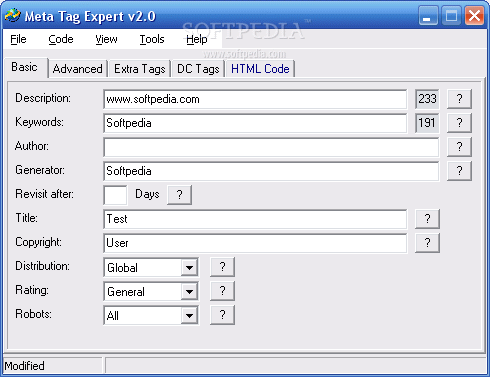The height and width of the screenshot is (377, 490).
Task: Click the Days label
Action: point(147,194)
